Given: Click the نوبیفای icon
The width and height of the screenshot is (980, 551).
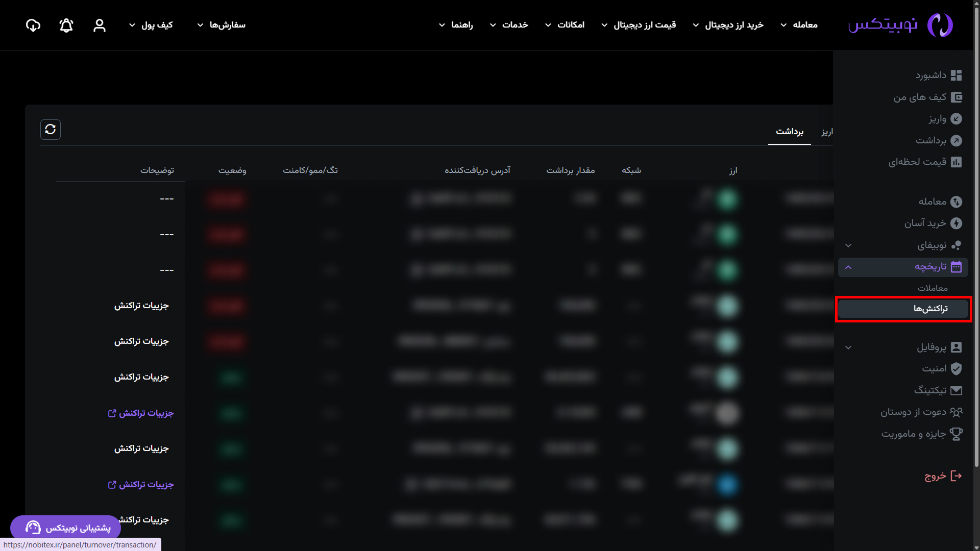Looking at the screenshot, I should click(x=957, y=245).
